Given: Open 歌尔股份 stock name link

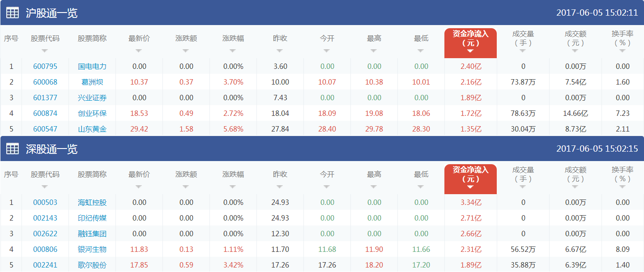Looking at the screenshot, I should (92, 265).
